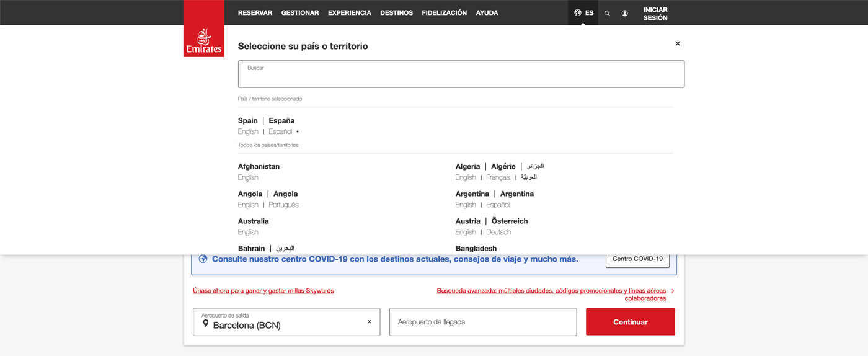Open the EXPERIENCIA menu
Image resolution: width=868 pixels, height=356 pixels.
tap(350, 12)
